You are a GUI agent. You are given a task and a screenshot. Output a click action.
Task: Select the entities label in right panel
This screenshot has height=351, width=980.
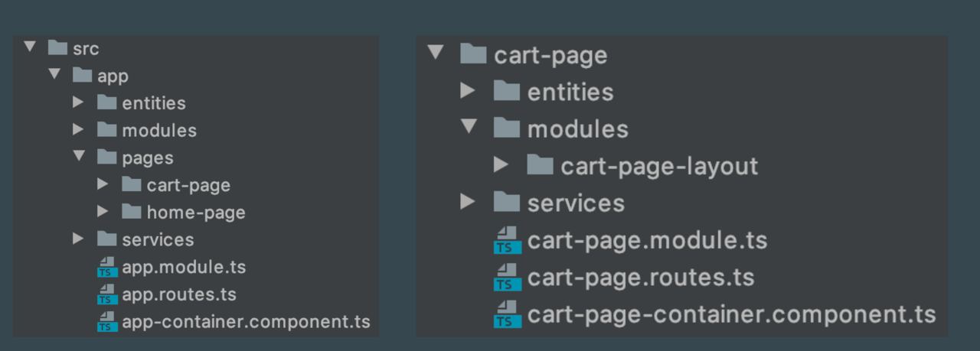point(570,92)
